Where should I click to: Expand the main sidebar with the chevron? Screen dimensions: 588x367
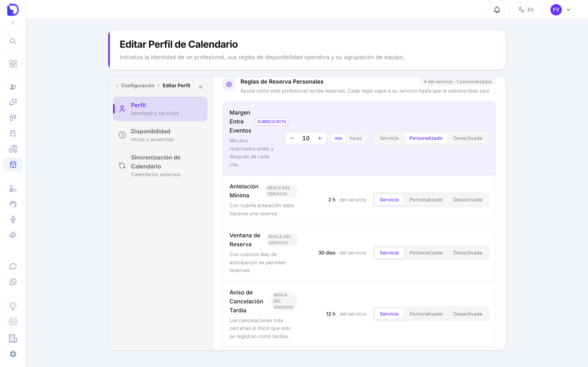pos(13,23)
